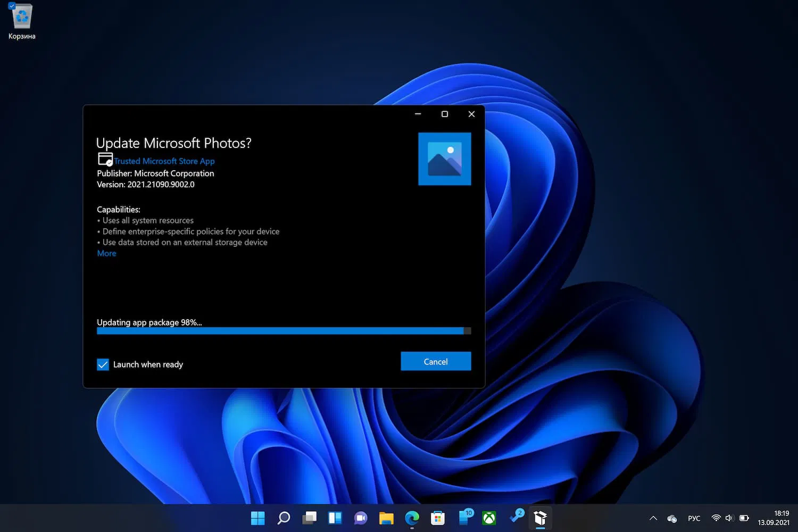The height and width of the screenshot is (532, 798).
Task: Expand hidden system tray icons
Action: [653, 518]
